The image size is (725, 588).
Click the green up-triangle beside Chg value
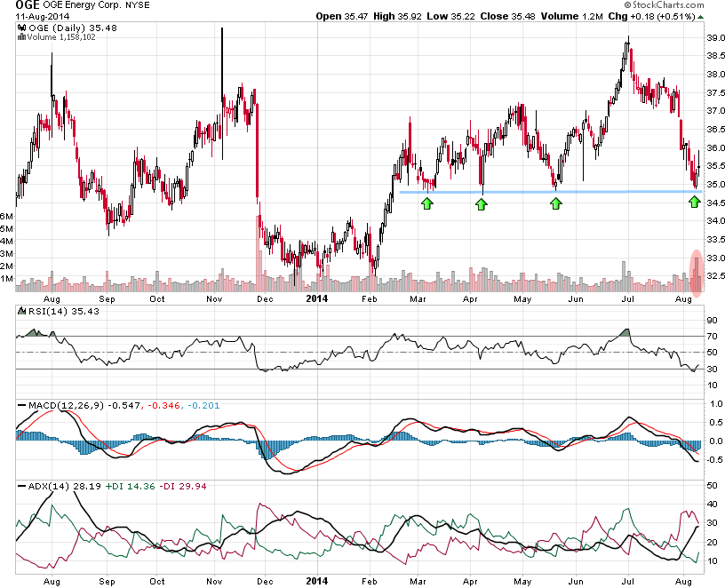tap(700, 17)
